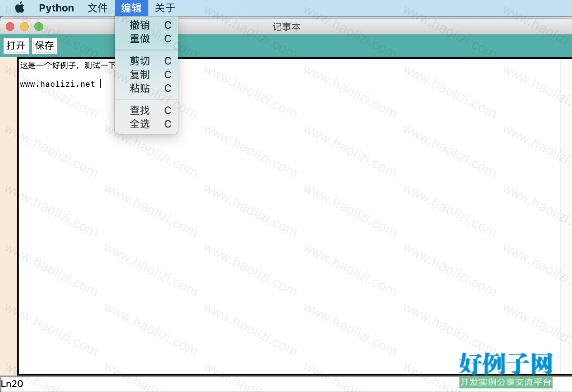Select 粘贴 in the dropdown menu
Image resolution: width=572 pixels, height=392 pixels.
(x=146, y=88)
